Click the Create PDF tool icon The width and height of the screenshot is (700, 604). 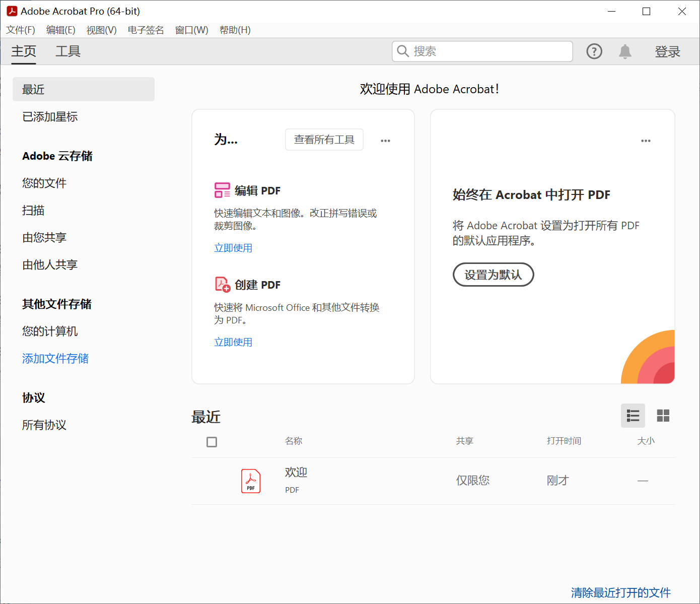coord(223,285)
